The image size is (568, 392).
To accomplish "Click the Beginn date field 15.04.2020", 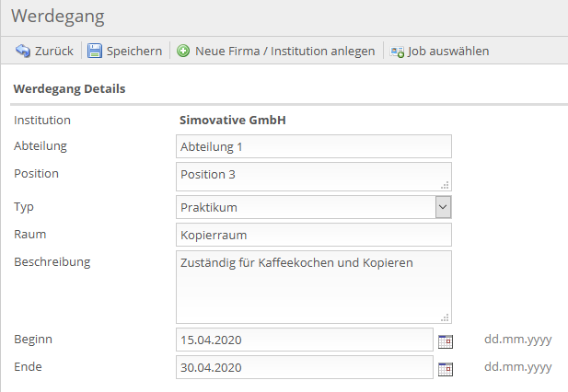I will (305, 340).
